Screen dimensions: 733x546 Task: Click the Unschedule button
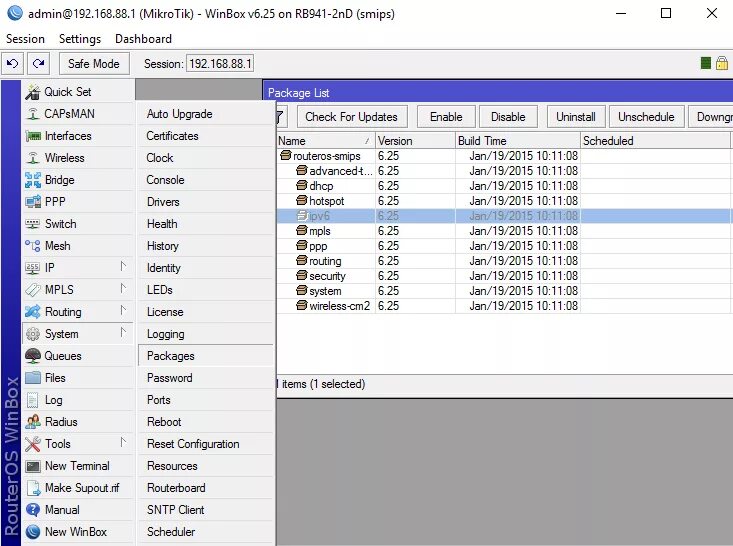coord(647,117)
